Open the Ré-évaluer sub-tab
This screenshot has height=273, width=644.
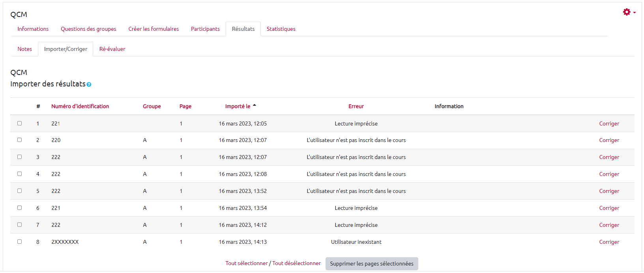click(112, 49)
